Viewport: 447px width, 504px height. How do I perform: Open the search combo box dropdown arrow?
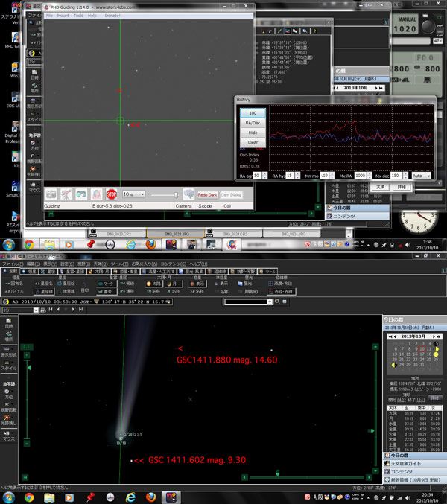270,302
